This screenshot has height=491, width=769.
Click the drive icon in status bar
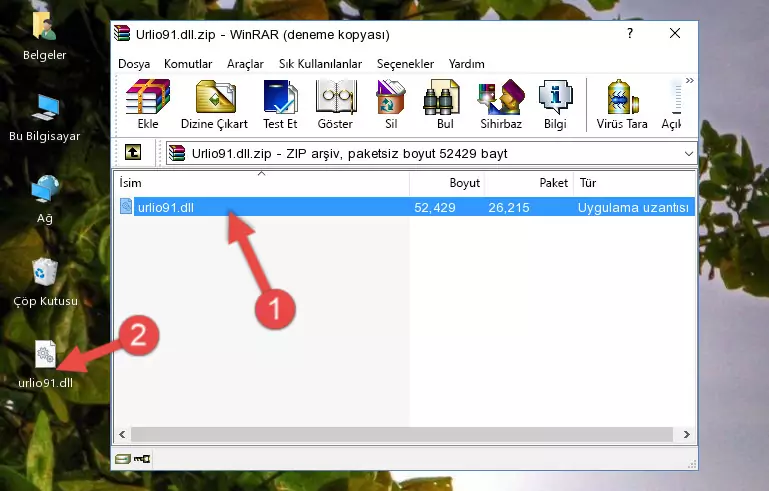coord(123,459)
